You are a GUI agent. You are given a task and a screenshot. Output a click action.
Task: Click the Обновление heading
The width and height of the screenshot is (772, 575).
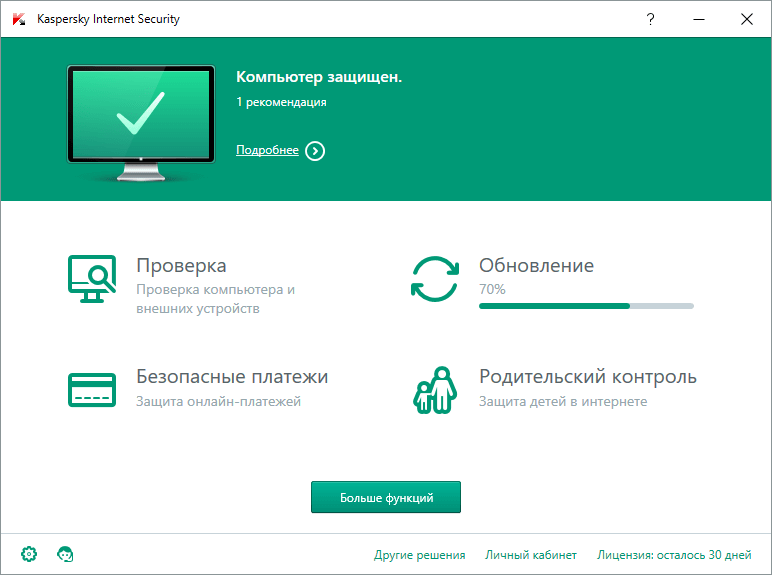[537, 266]
